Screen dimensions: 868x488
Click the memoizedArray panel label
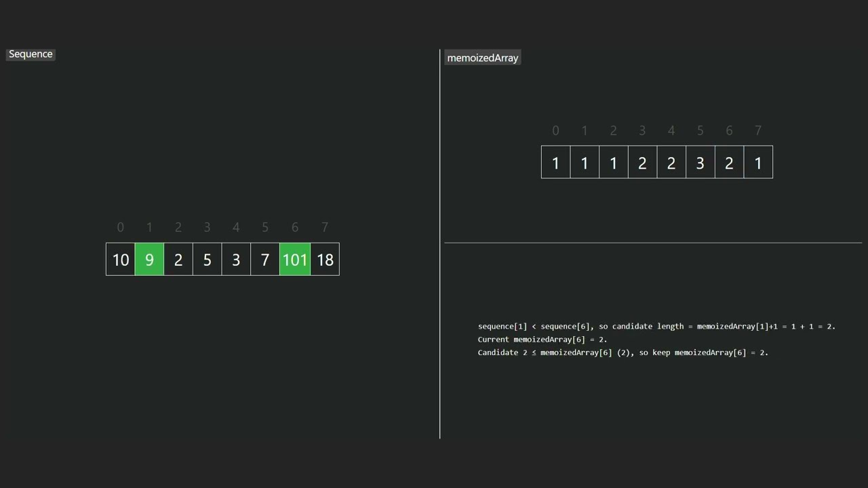[483, 58]
